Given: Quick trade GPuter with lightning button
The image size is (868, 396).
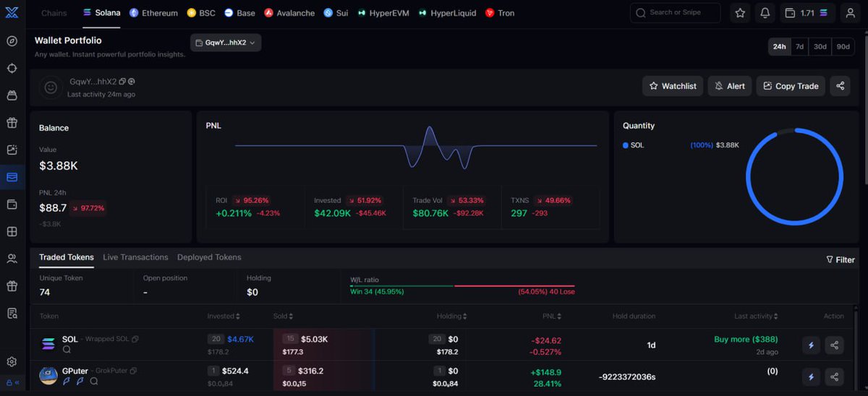Looking at the screenshot, I should [x=811, y=376].
